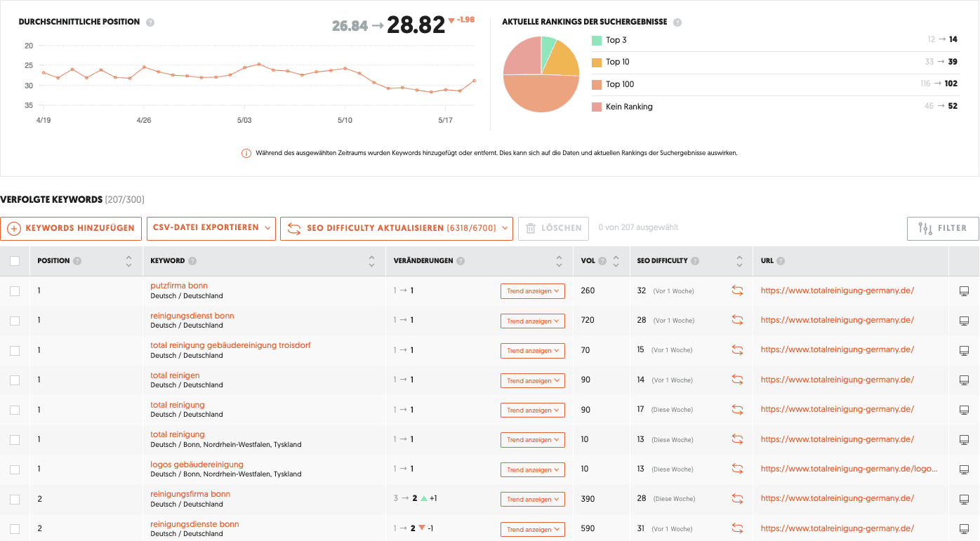Check the box for putzfirma bonn row
980x541 pixels.
coord(15,291)
